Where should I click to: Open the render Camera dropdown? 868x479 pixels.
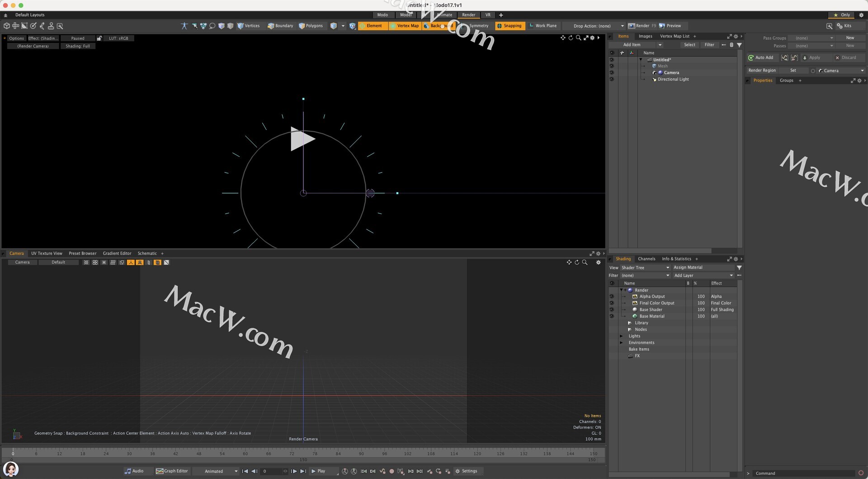841,71
